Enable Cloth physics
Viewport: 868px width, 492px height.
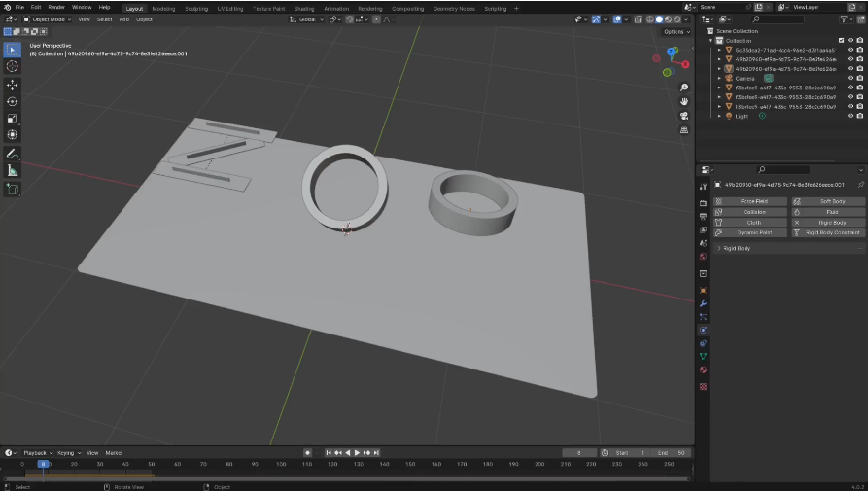[x=750, y=223]
